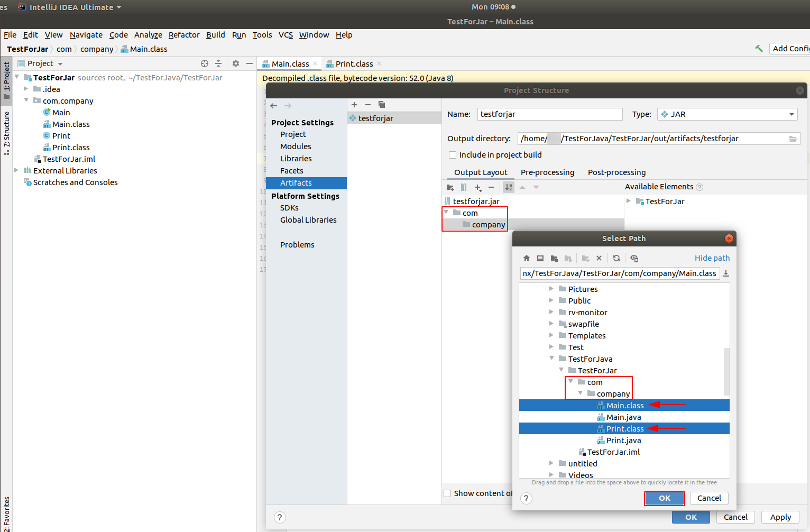Select Print.java in Select Path tree

click(x=624, y=441)
